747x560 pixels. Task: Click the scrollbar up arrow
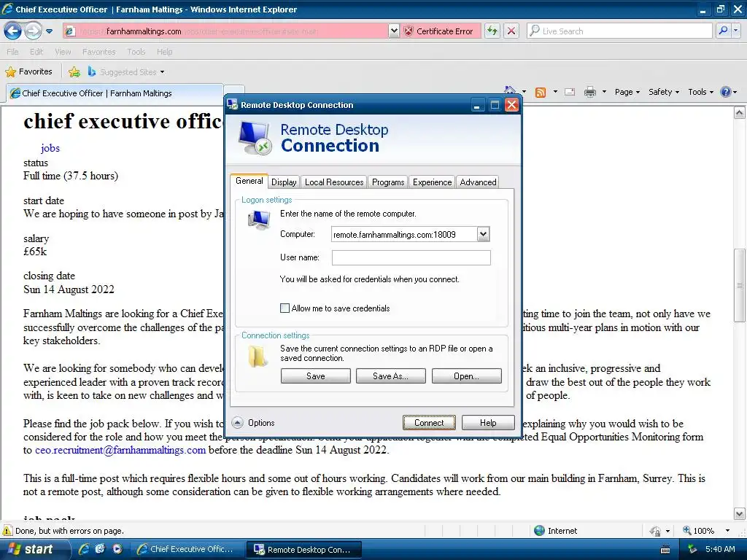(740, 113)
